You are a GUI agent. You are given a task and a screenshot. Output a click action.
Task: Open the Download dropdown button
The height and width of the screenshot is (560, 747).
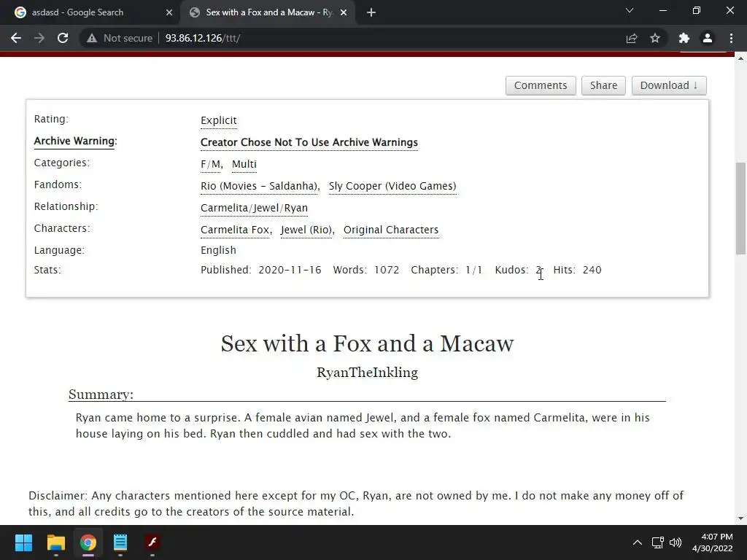click(x=669, y=85)
